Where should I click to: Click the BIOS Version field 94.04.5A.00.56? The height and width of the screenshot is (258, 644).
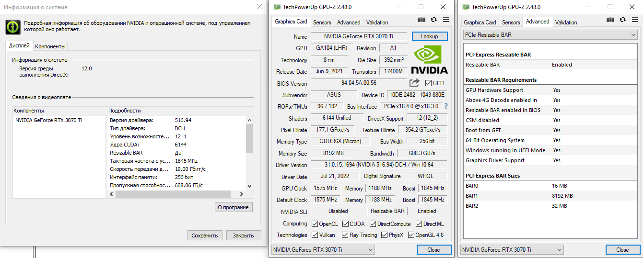[x=359, y=83]
